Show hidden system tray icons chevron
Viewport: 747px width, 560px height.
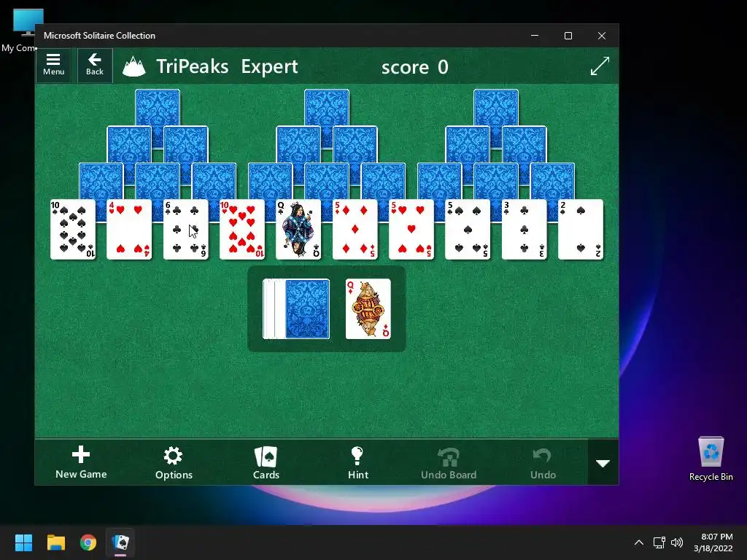(639, 542)
